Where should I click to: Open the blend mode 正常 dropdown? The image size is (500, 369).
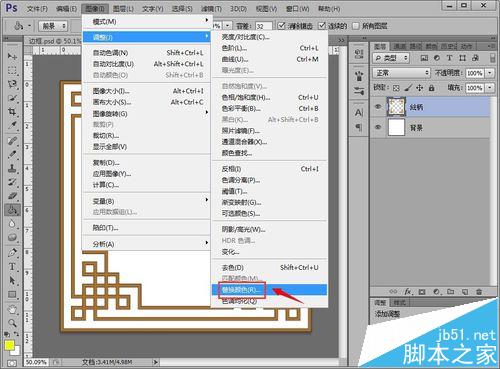[402, 73]
